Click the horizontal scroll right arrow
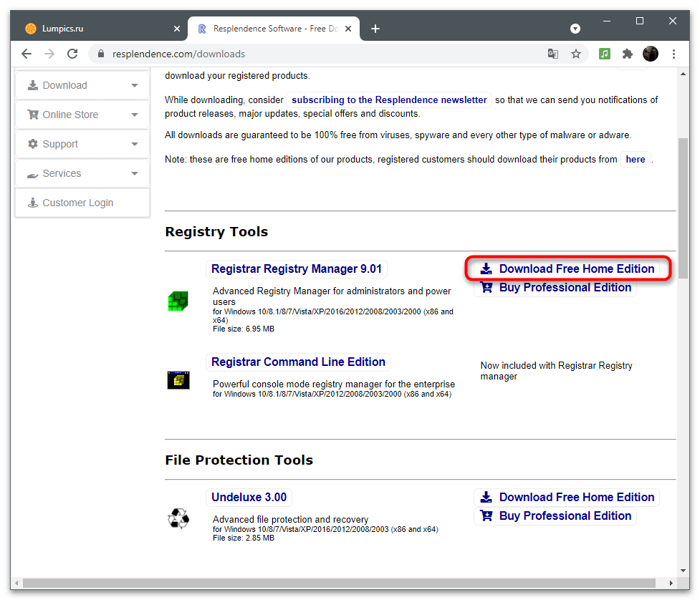The height and width of the screenshot is (600, 700). tap(671, 583)
